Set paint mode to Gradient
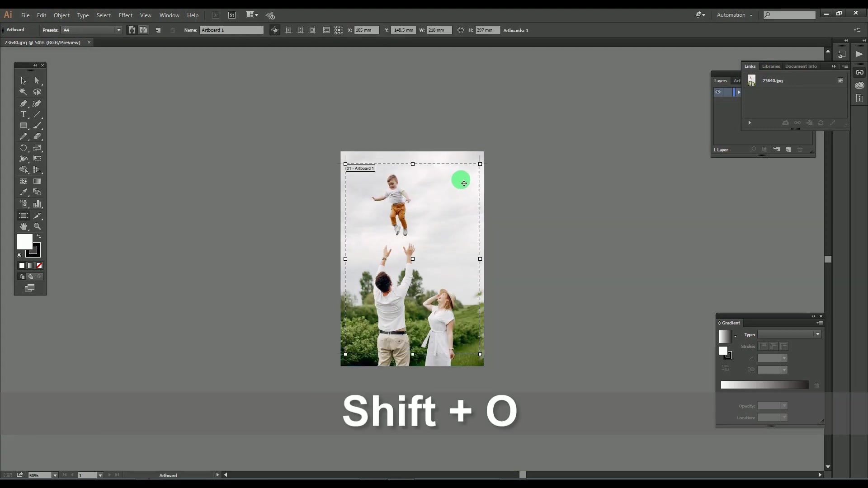868x488 pixels. pyautogui.click(x=30, y=266)
